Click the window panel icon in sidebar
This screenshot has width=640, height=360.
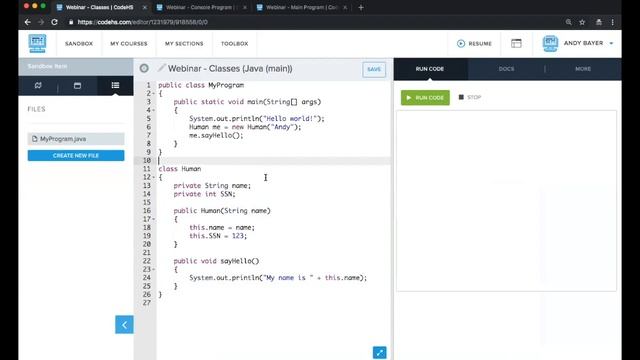(x=77, y=85)
